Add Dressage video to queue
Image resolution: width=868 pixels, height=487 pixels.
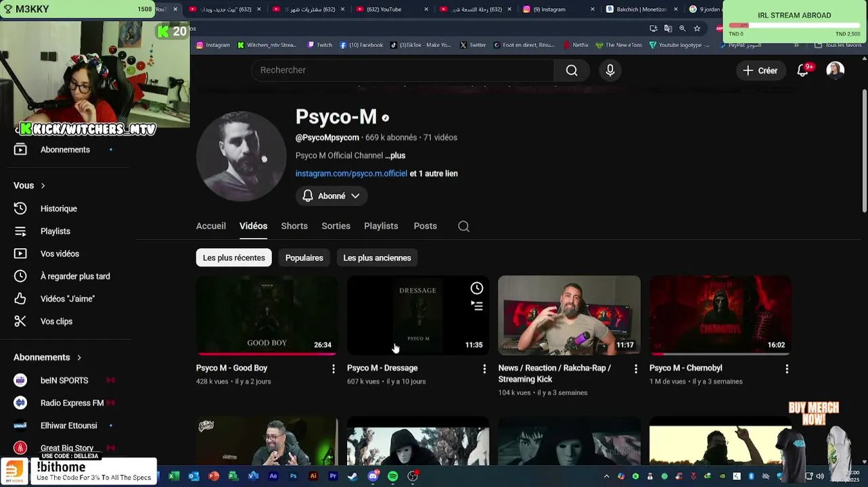[477, 306]
